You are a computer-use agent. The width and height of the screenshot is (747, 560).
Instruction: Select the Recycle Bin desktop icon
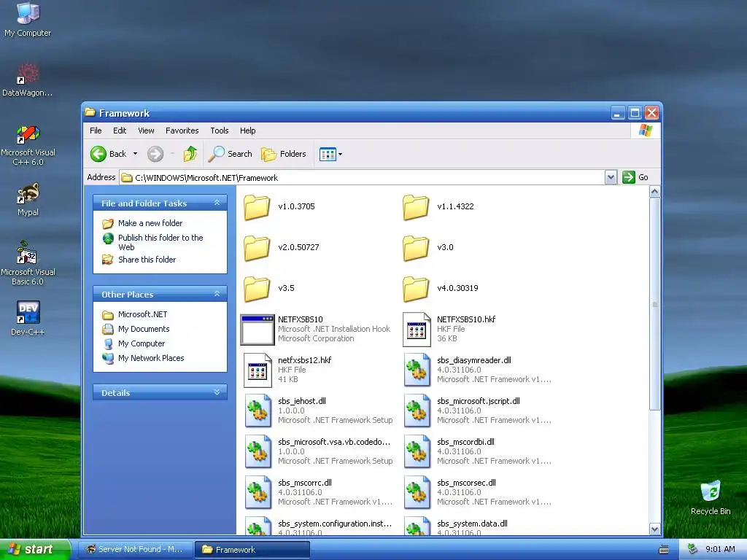[711, 497]
